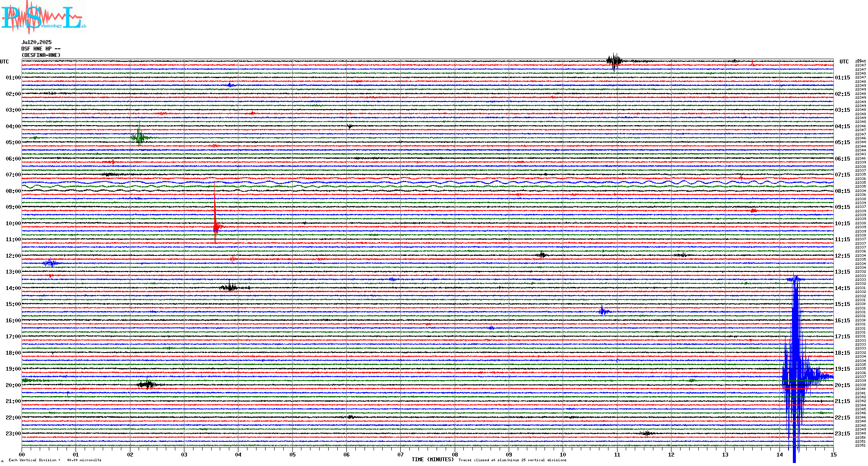Click the station label DSF HNE HP --
The width and height of the screenshot is (868, 466).
click(41, 49)
